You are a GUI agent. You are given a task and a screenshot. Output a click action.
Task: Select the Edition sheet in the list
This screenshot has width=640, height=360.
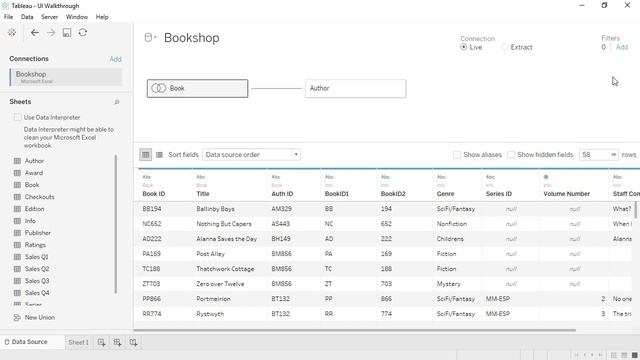[x=34, y=209]
